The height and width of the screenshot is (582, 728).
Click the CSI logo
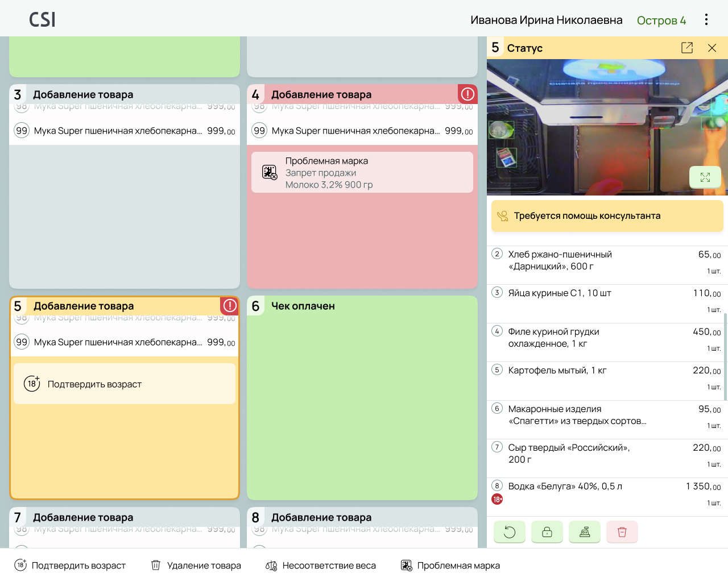[42, 20]
